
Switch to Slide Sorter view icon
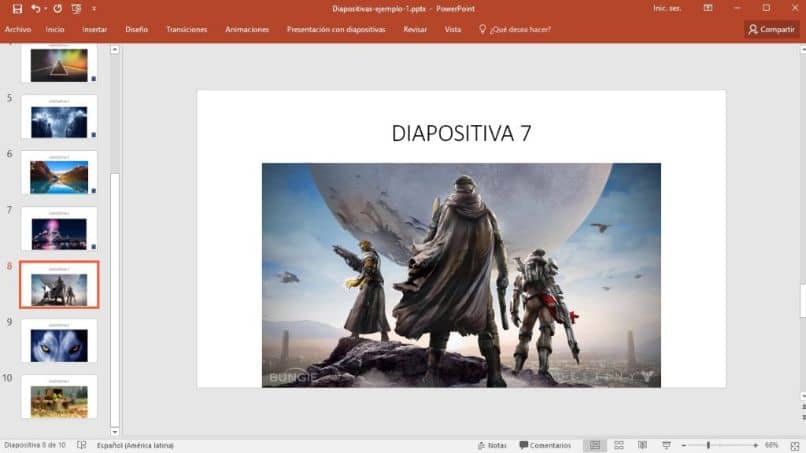[618, 445]
